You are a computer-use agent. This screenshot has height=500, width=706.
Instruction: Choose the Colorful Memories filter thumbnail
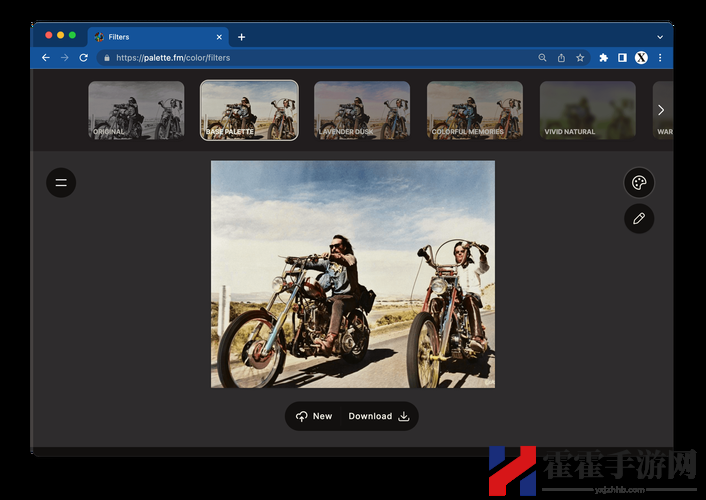pyautogui.click(x=475, y=110)
